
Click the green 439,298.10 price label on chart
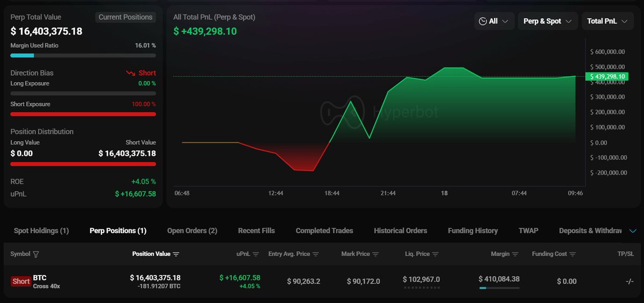[607, 76]
